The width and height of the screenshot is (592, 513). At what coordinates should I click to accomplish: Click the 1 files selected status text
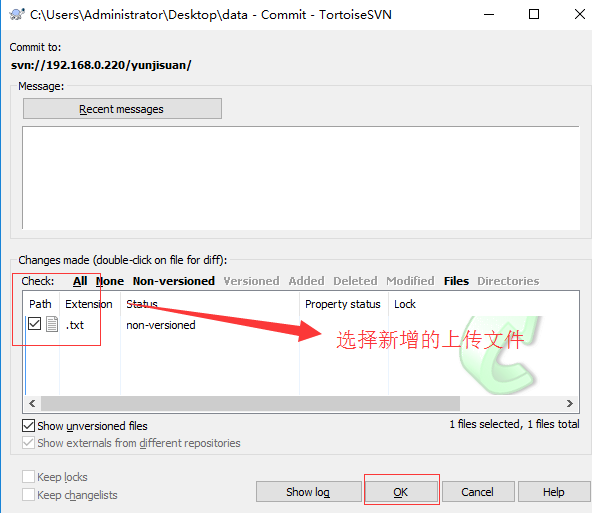coord(514,424)
